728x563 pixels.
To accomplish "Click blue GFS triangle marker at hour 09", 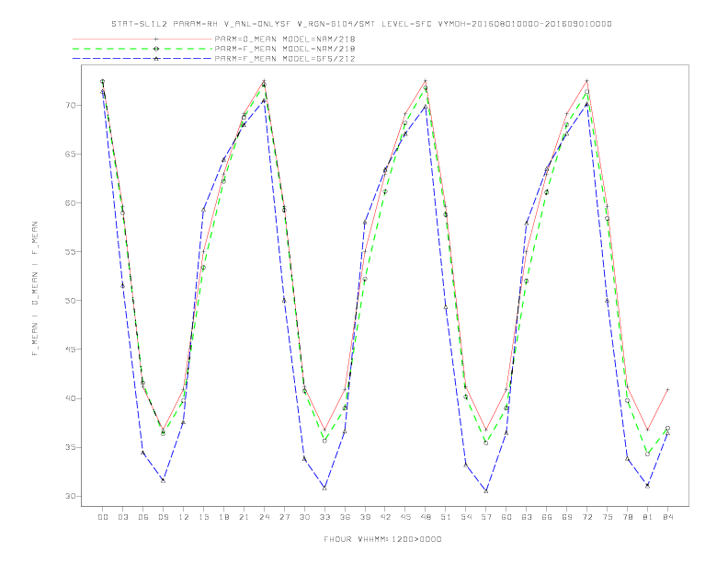I will [x=163, y=480].
